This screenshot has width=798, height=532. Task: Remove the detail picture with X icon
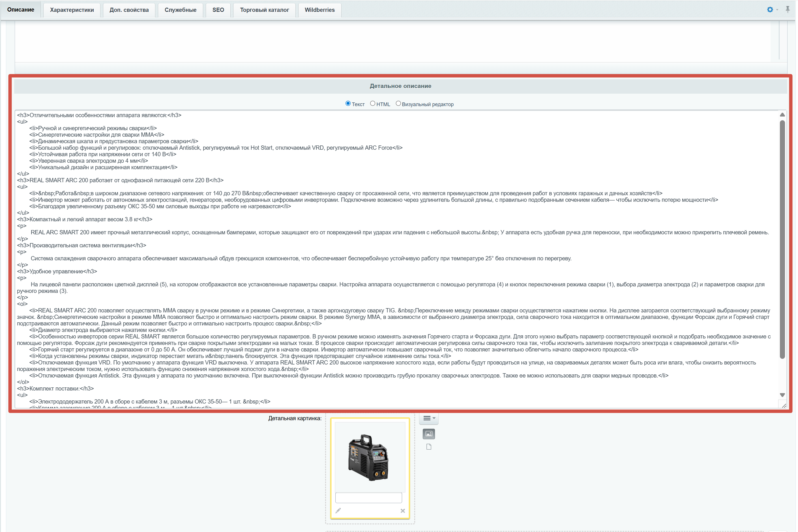pyautogui.click(x=402, y=510)
